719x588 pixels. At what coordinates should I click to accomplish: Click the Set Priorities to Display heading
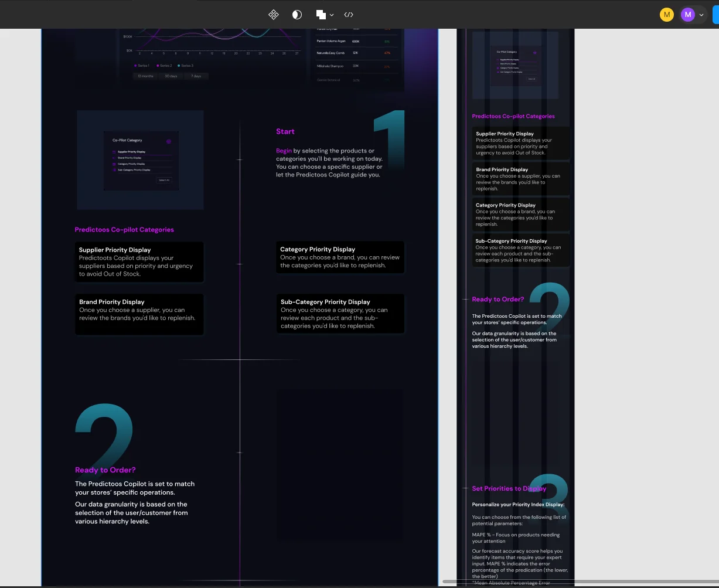(x=509, y=488)
